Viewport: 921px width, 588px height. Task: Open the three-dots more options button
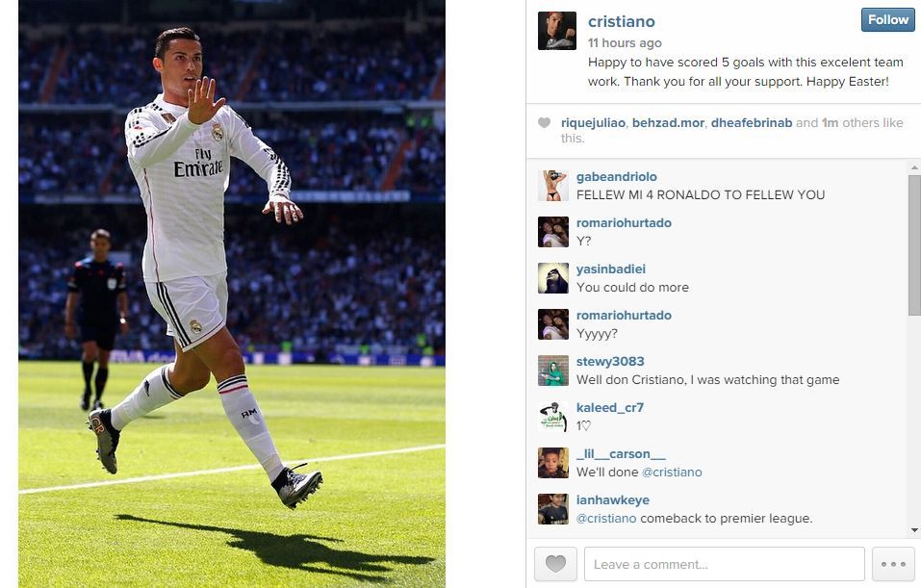click(893, 564)
